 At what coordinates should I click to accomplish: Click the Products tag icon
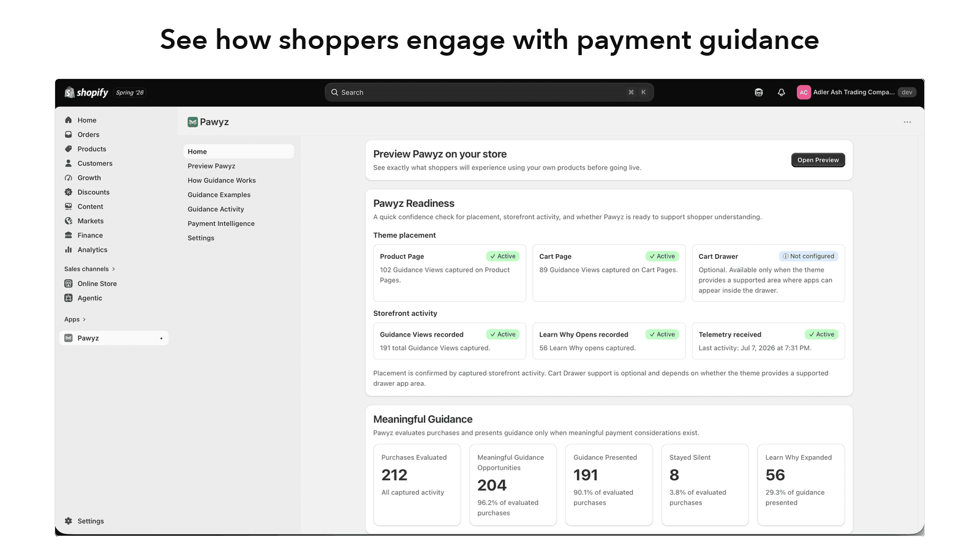coord(69,149)
